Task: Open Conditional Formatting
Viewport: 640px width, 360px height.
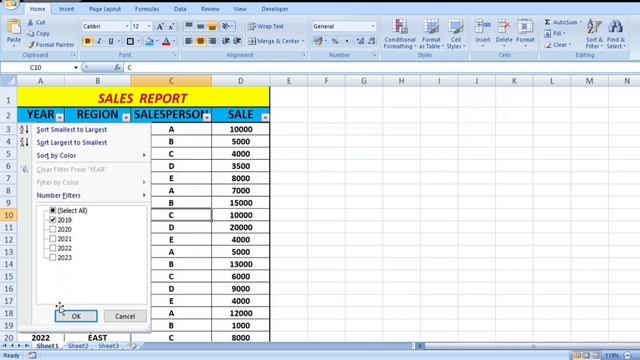Action: [x=400, y=34]
